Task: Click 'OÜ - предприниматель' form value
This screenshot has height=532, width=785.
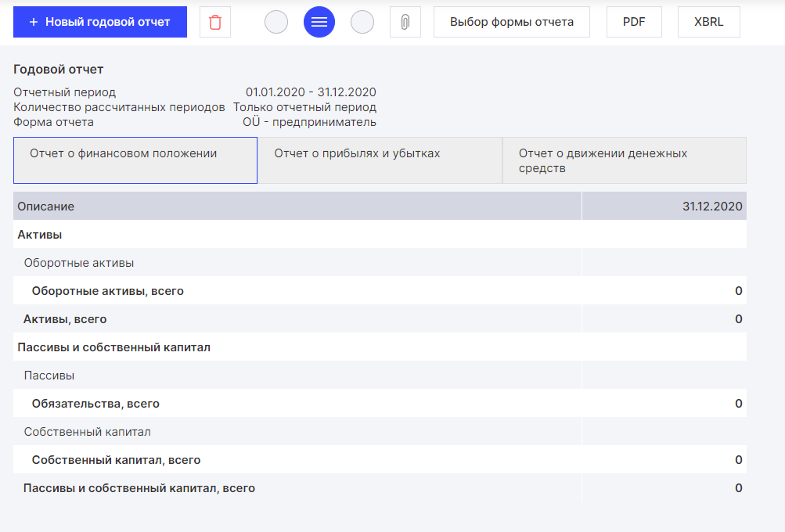Action: 309,122
